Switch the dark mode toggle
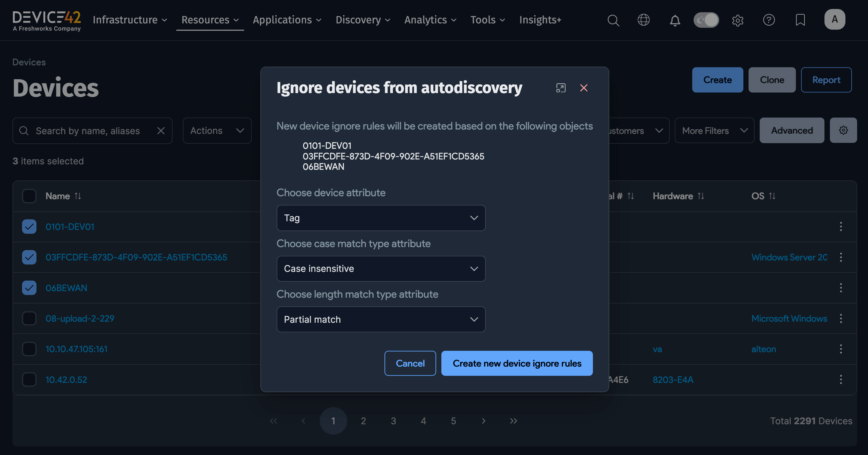 (x=706, y=20)
